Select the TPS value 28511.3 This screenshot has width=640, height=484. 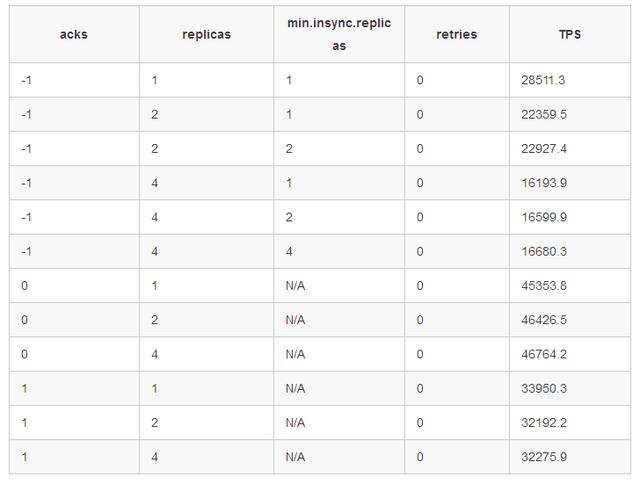[x=543, y=80]
